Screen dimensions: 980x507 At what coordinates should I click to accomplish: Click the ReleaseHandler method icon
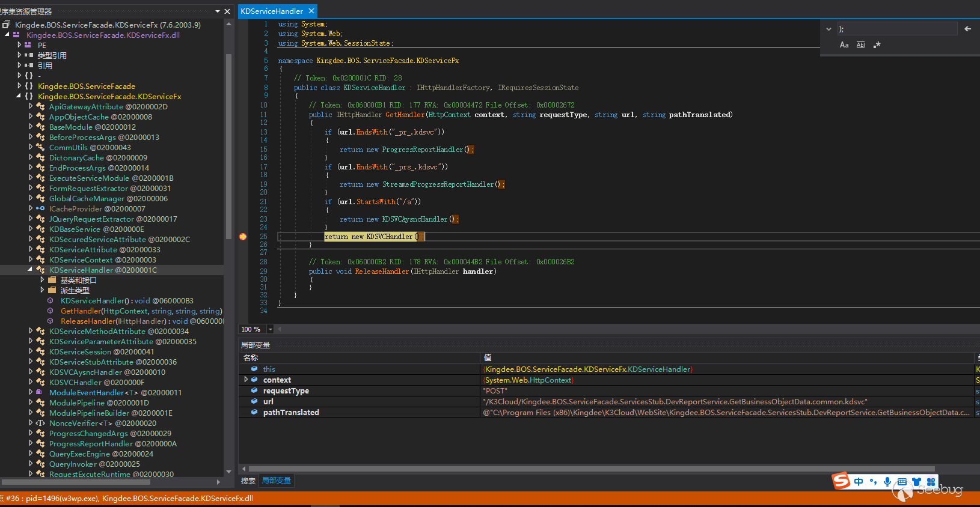pos(51,321)
